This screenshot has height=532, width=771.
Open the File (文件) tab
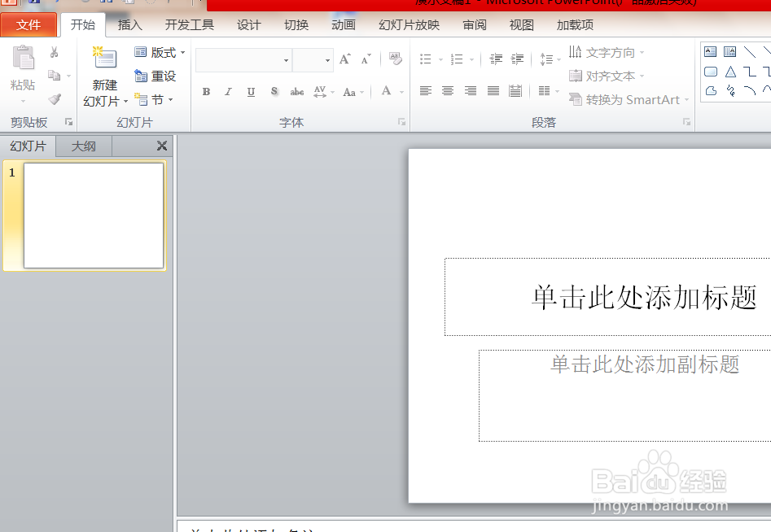[x=28, y=24]
